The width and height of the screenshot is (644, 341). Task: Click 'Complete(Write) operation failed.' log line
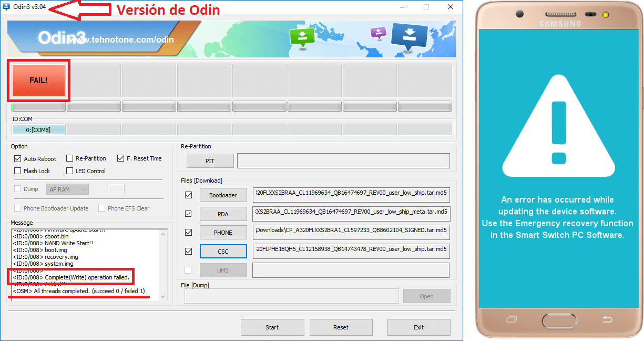click(x=71, y=277)
